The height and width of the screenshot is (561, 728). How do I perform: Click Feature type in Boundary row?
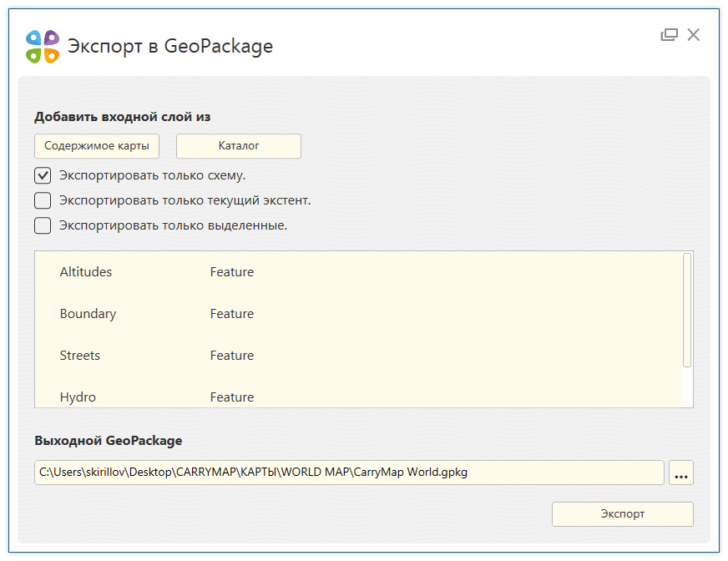(x=232, y=313)
